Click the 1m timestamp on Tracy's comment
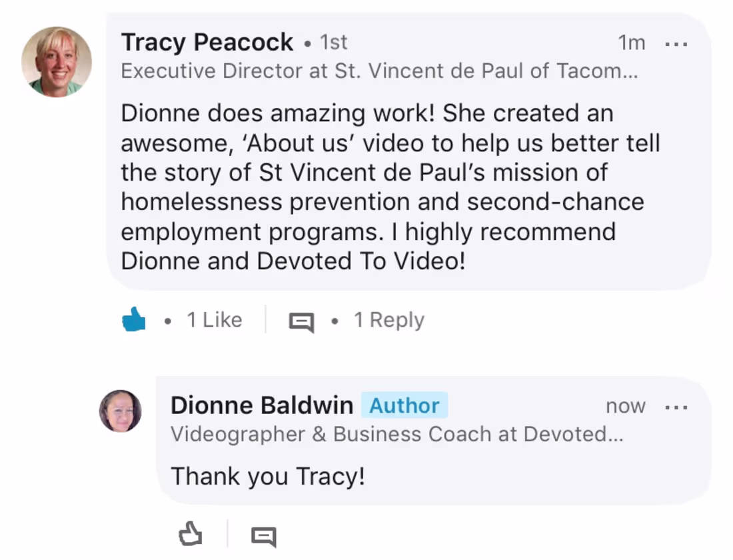733x560 pixels. [631, 43]
